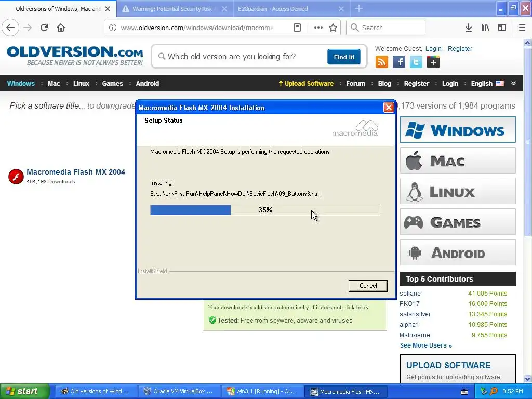Cancel the Flash MX 2004 setup
The image size is (532, 399).
click(368, 286)
